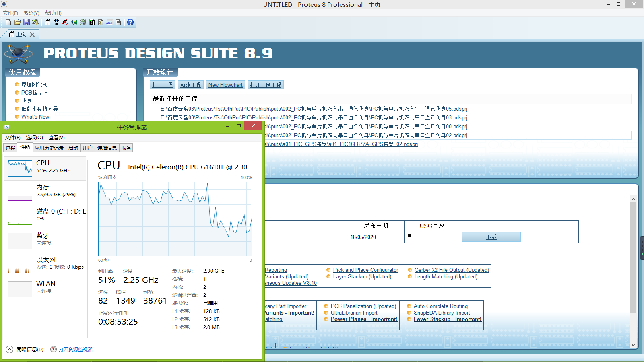The height and width of the screenshot is (362, 644).
Task: Click the 下载 download button
Action: click(491, 237)
